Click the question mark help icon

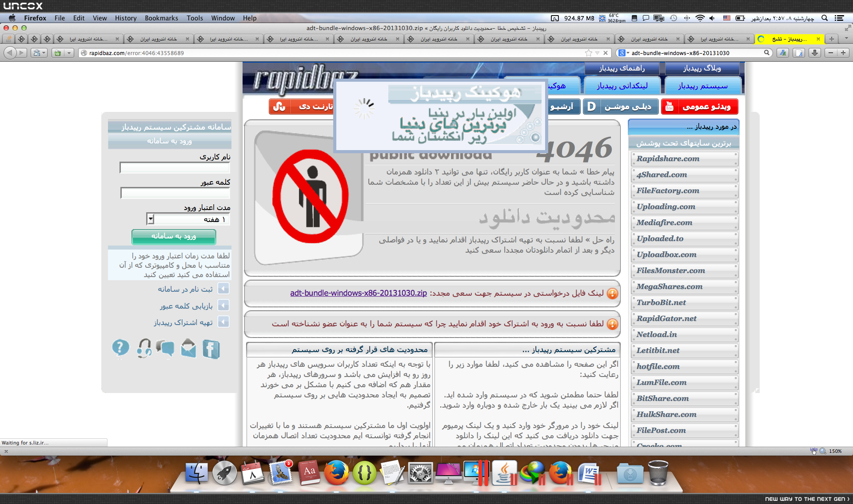[120, 349]
